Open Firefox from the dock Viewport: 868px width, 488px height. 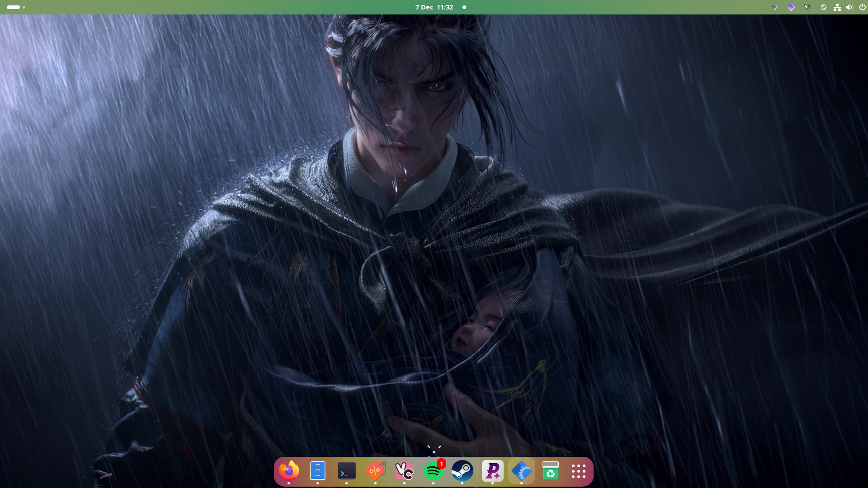(289, 471)
